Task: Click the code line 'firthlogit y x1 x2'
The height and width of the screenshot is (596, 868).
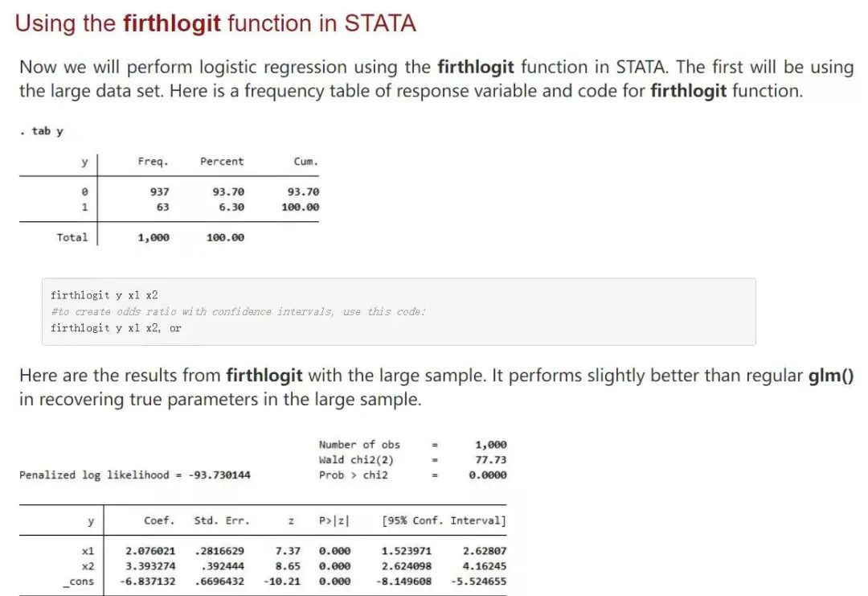Action: tap(104, 295)
